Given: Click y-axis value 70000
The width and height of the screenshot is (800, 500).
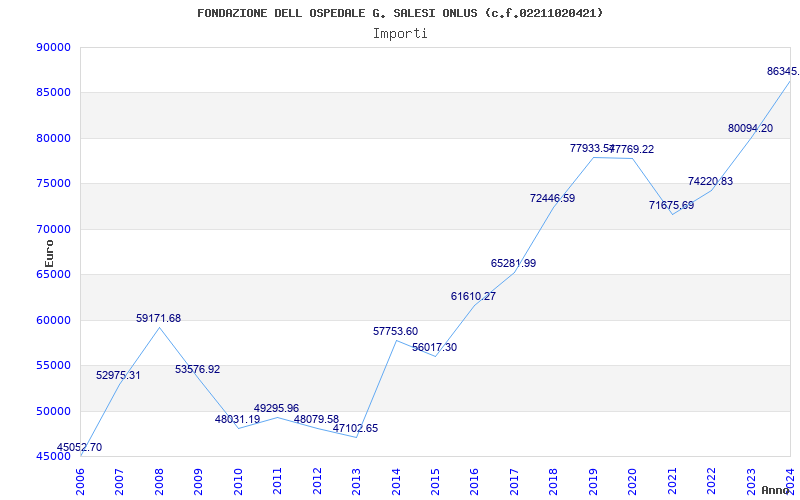Looking at the screenshot, I should point(54,230).
